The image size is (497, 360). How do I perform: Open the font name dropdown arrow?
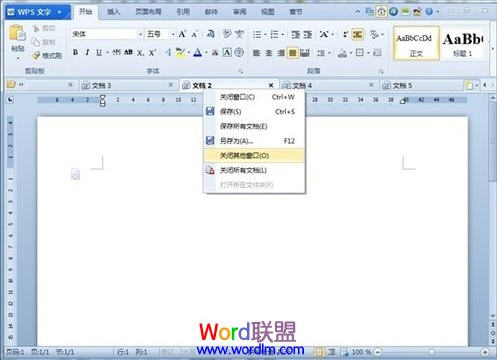140,34
